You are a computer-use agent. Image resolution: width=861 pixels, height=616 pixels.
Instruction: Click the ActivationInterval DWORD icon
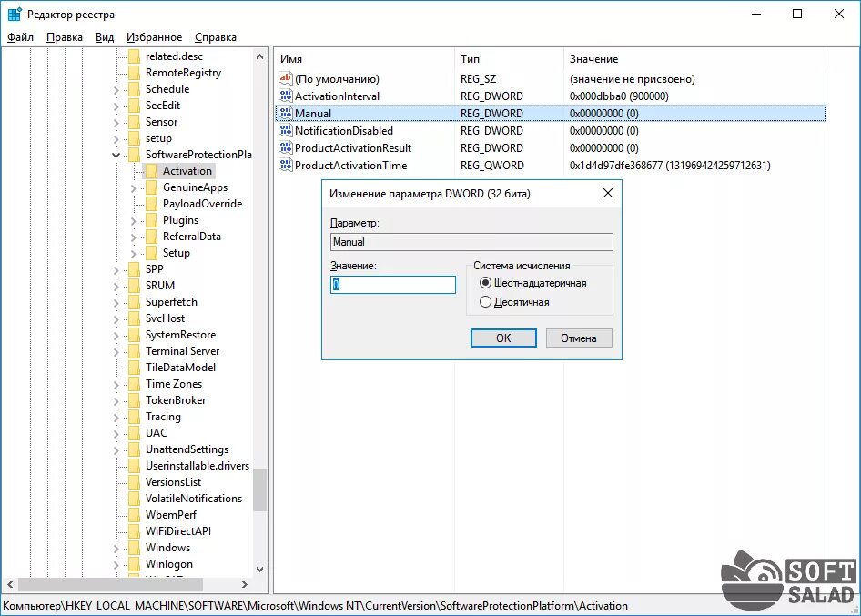tap(286, 96)
